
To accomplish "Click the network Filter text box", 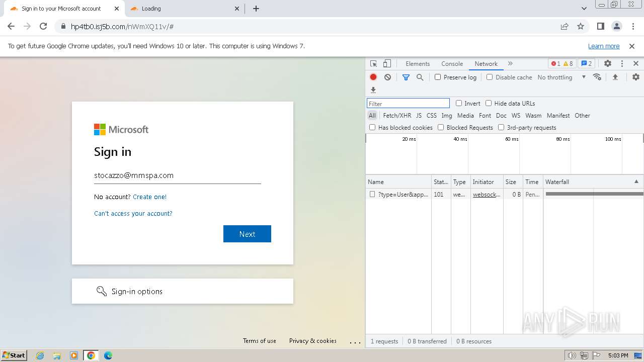I will tap(408, 103).
